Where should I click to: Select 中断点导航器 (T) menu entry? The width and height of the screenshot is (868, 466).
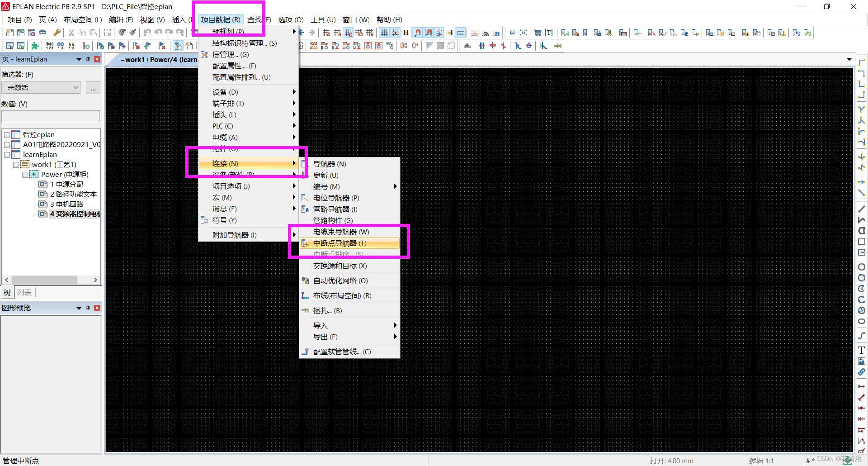pyautogui.click(x=349, y=243)
